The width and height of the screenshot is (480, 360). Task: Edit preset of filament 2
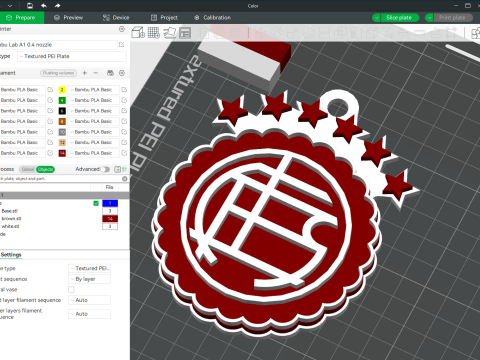coord(124,90)
